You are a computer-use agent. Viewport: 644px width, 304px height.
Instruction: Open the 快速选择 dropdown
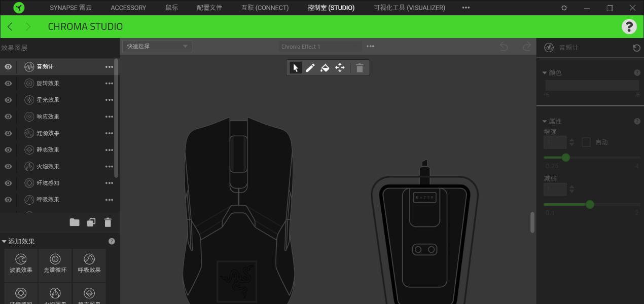[x=157, y=46]
